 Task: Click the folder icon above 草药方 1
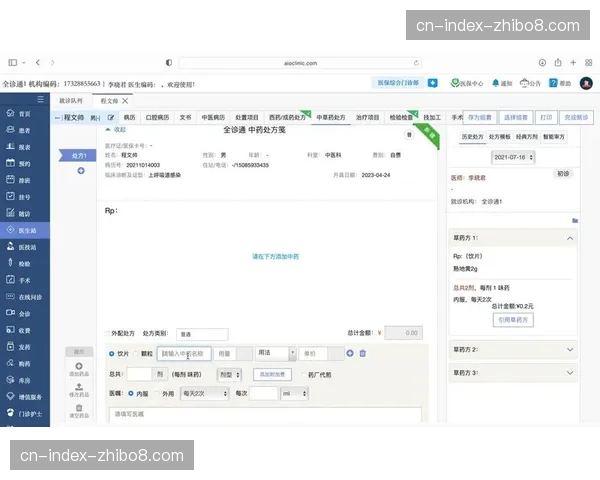pyautogui.click(x=575, y=220)
